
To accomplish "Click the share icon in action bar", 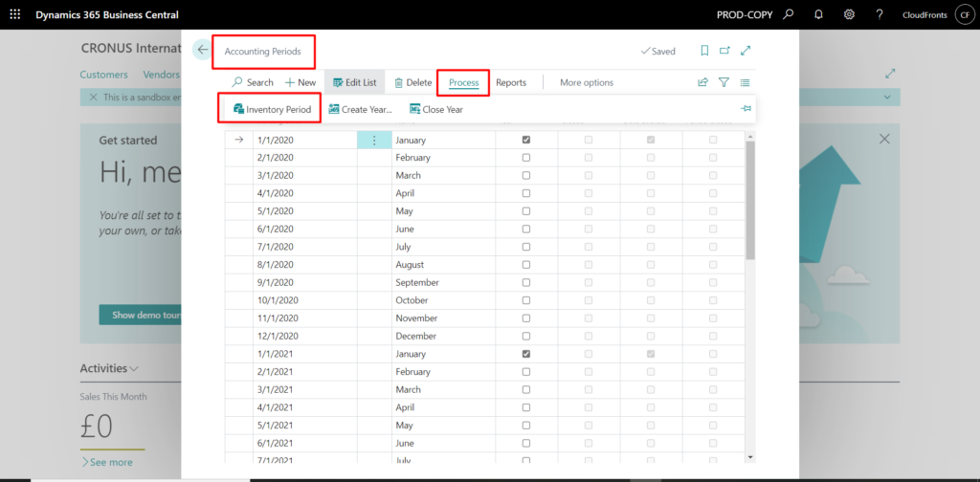I will coord(703,82).
